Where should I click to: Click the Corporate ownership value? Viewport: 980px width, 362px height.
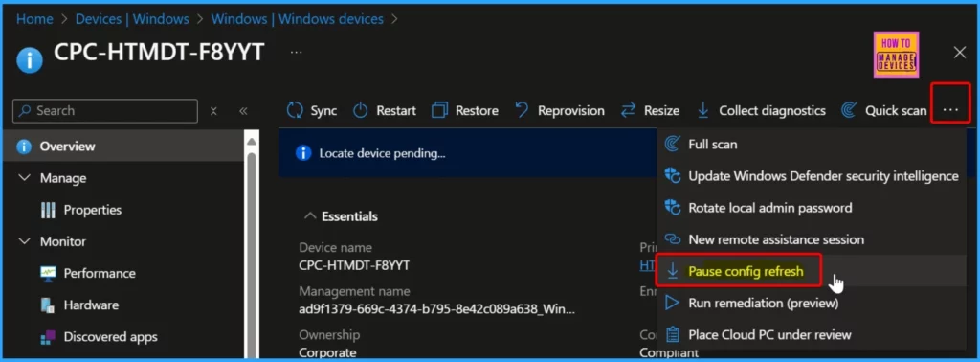coord(327,352)
